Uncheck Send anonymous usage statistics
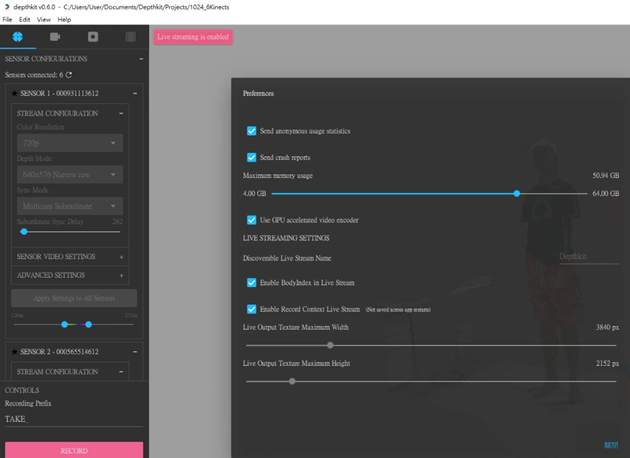This screenshot has width=630, height=458. [252, 131]
